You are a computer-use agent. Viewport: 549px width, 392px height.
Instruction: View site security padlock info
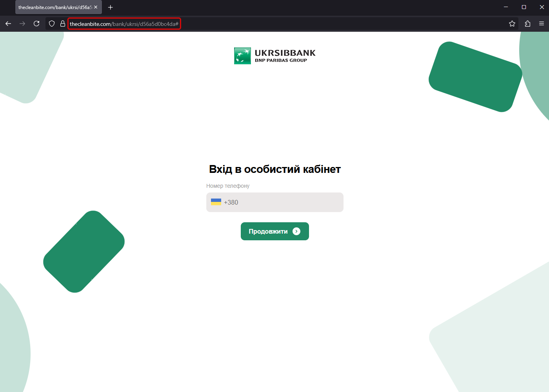click(x=62, y=24)
